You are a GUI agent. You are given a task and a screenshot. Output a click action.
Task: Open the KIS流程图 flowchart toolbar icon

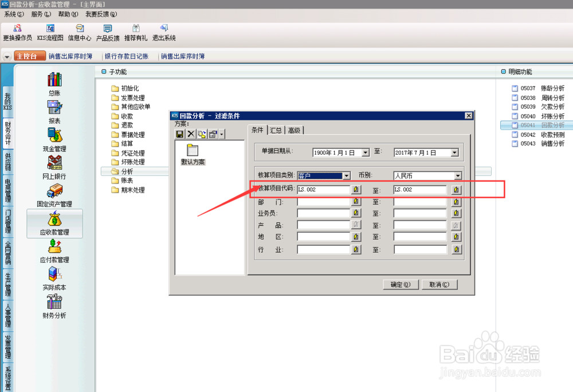[50, 33]
